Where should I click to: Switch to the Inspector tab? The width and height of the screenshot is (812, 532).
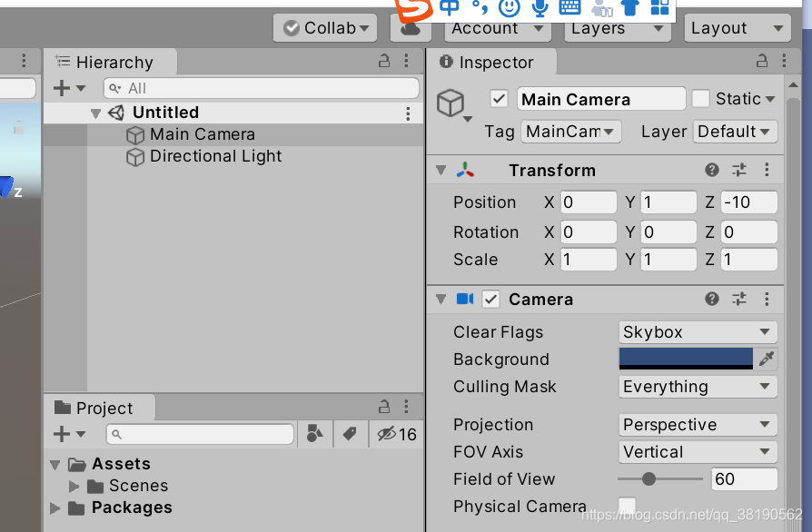pyautogui.click(x=492, y=62)
